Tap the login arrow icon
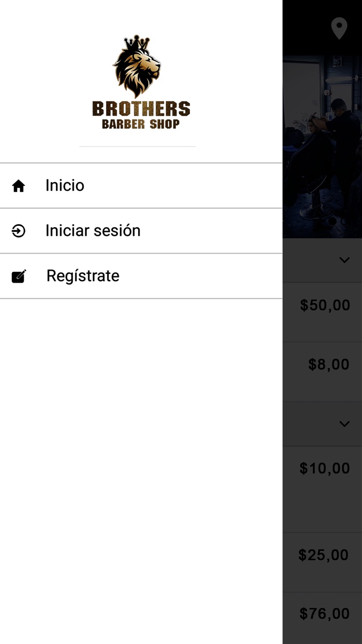 pos(19,231)
